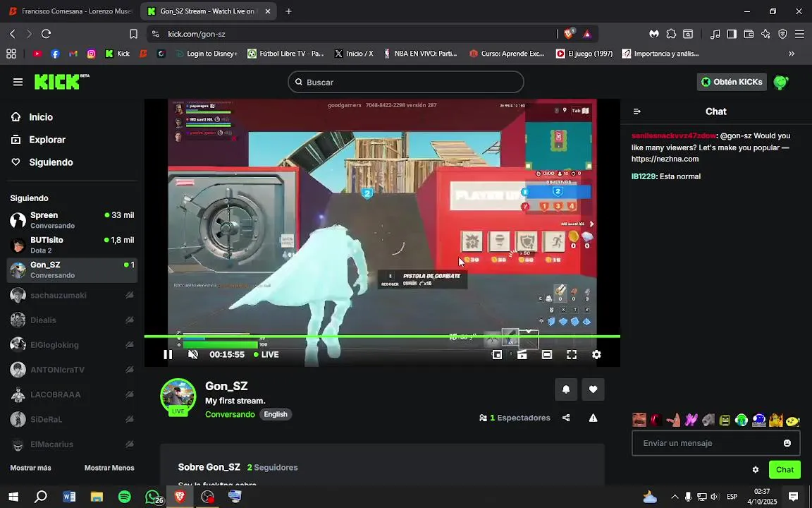
Task: Open chat settings gear icon
Action: coord(755,470)
